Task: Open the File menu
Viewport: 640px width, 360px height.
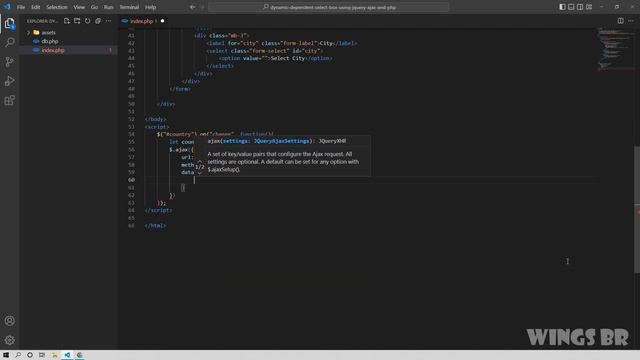Action: point(21,7)
